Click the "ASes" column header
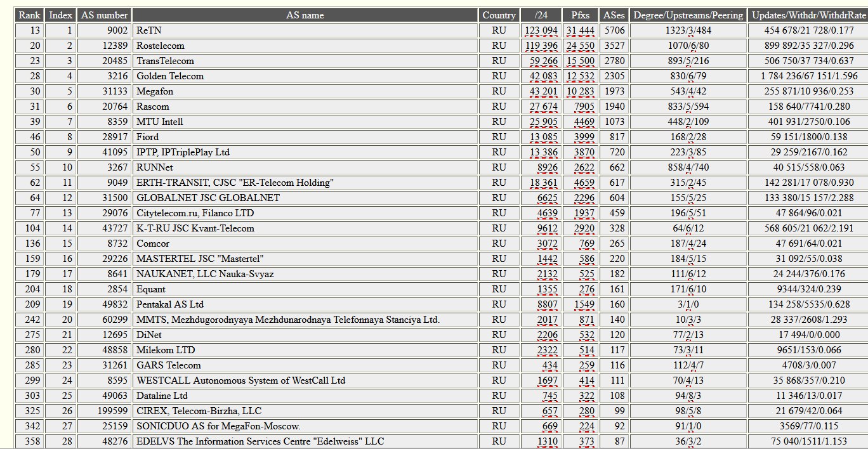868x449 pixels. 614,15
